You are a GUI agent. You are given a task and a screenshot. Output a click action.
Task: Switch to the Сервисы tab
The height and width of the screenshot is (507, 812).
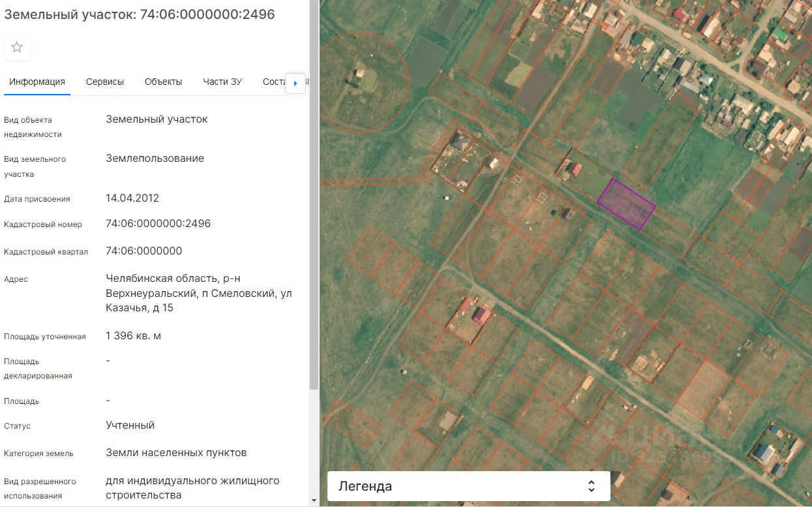tap(105, 82)
